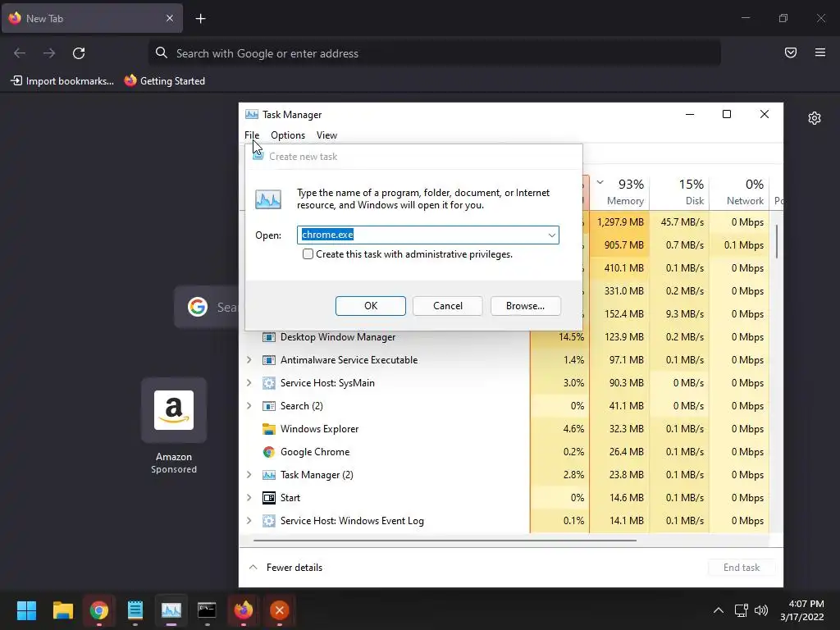Open the Getting Started bookmark
The height and width of the screenshot is (630, 840).
pyautogui.click(x=165, y=81)
